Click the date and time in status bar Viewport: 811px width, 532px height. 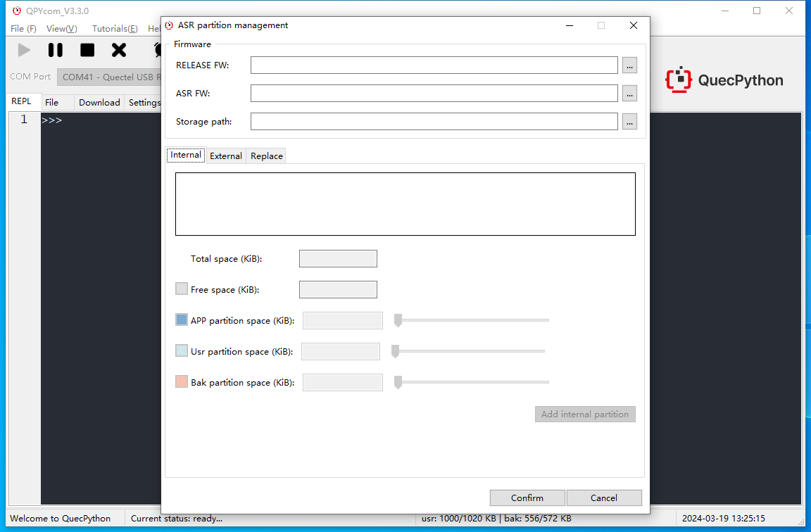click(x=723, y=518)
